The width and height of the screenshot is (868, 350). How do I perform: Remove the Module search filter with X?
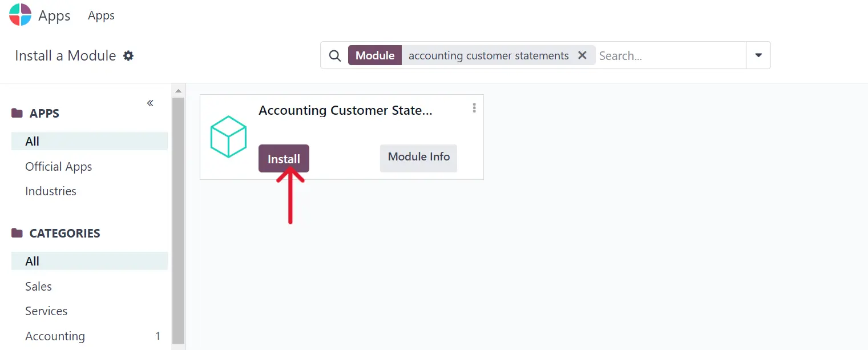582,55
